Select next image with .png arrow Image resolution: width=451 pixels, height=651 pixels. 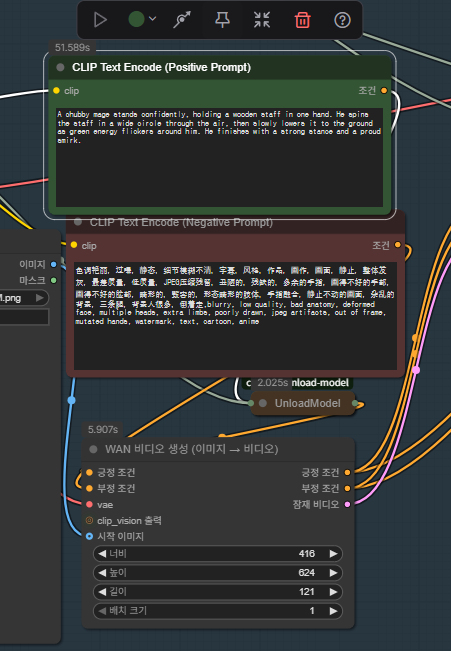coord(39,298)
